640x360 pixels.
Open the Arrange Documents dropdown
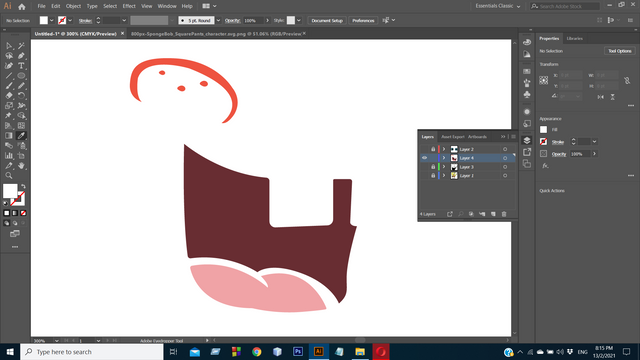point(209,6)
